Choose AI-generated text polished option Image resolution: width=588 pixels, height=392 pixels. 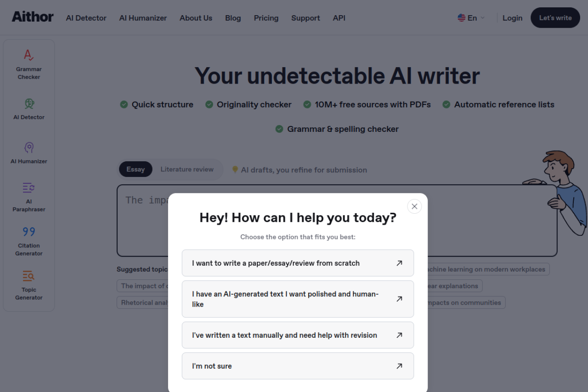[x=298, y=299]
